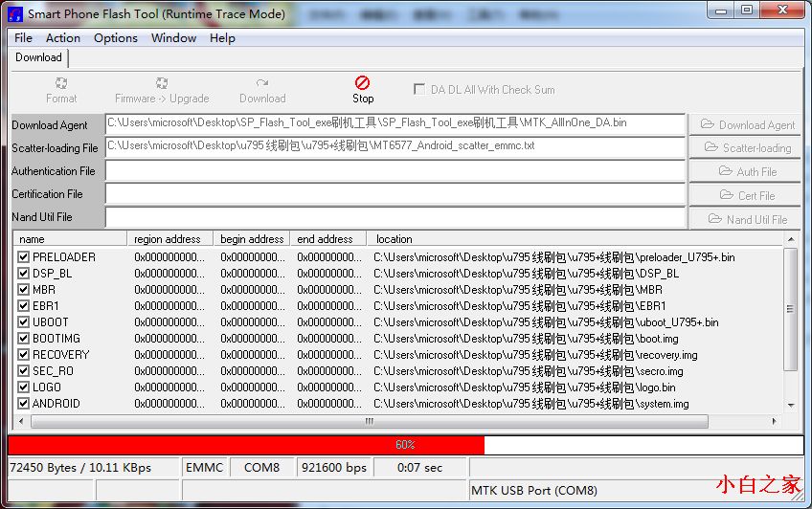Click the name column header
The image size is (812, 509).
click(x=71, y=239)
